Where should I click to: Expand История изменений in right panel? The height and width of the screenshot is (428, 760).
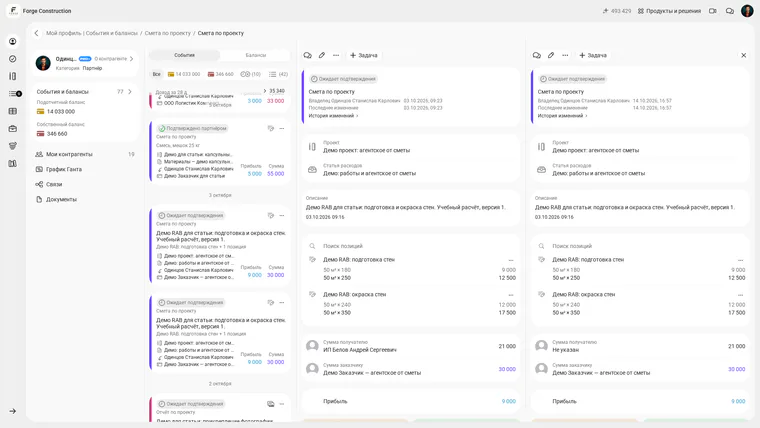point(562,116)
